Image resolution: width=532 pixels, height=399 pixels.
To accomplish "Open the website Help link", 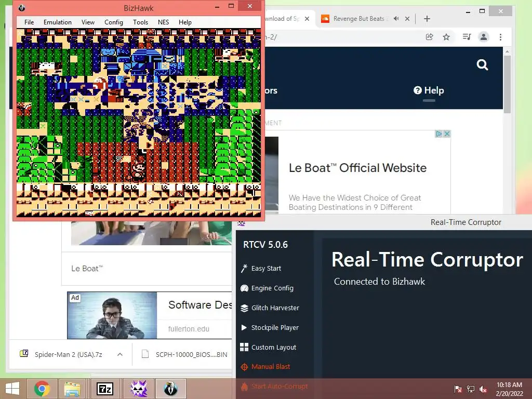I will click(x=429, y=90).
